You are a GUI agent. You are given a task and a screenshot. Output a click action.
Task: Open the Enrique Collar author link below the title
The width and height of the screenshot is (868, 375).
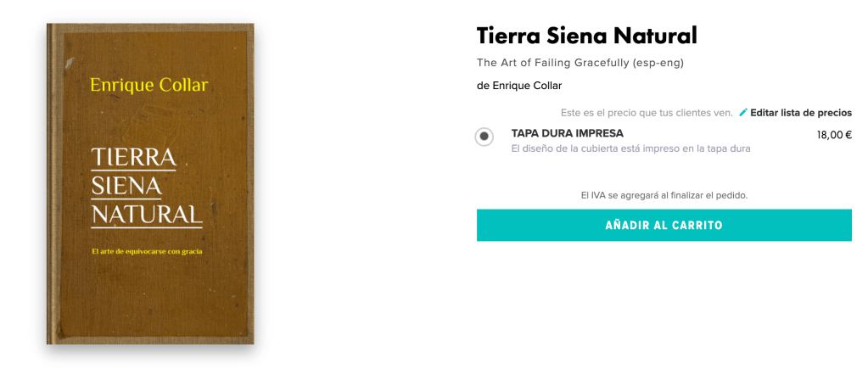[526, 86]
